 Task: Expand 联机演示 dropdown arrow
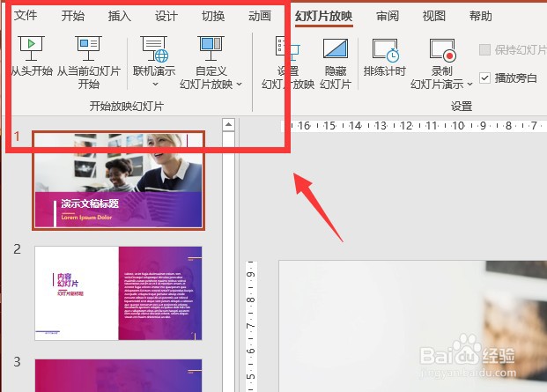(x=155, y=84)
